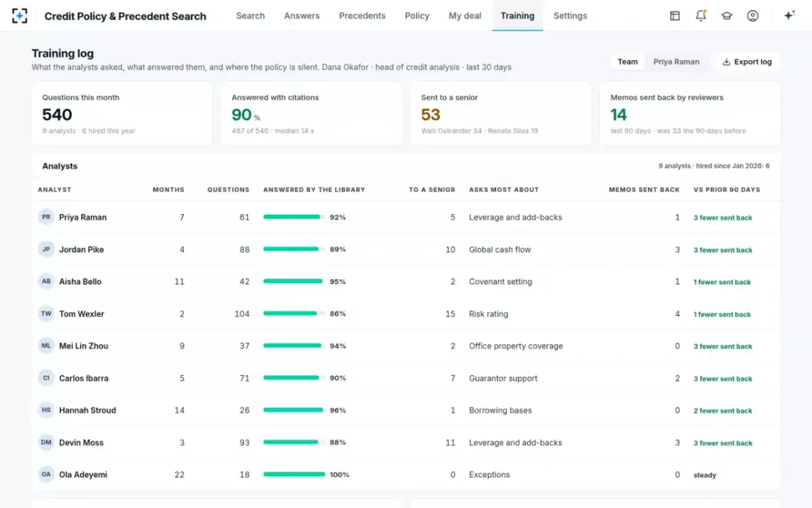The width and height of the screenshot is (812, 508).
Task: Click Hannah Stroud's 2 fewer sent back
Action: point(723,411)
